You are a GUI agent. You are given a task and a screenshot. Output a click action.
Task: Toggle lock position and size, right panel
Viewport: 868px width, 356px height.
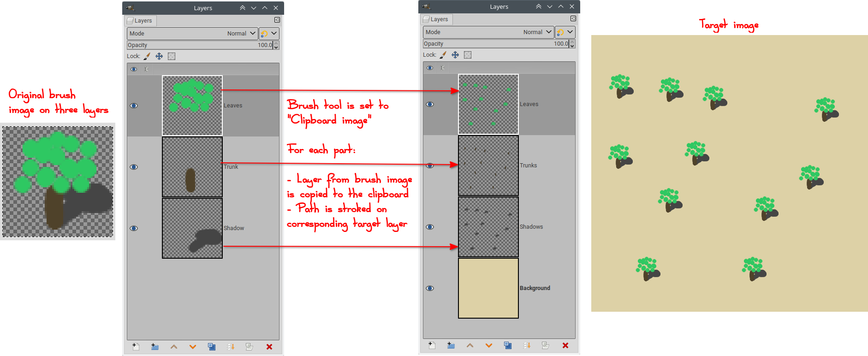click(455, 55)
